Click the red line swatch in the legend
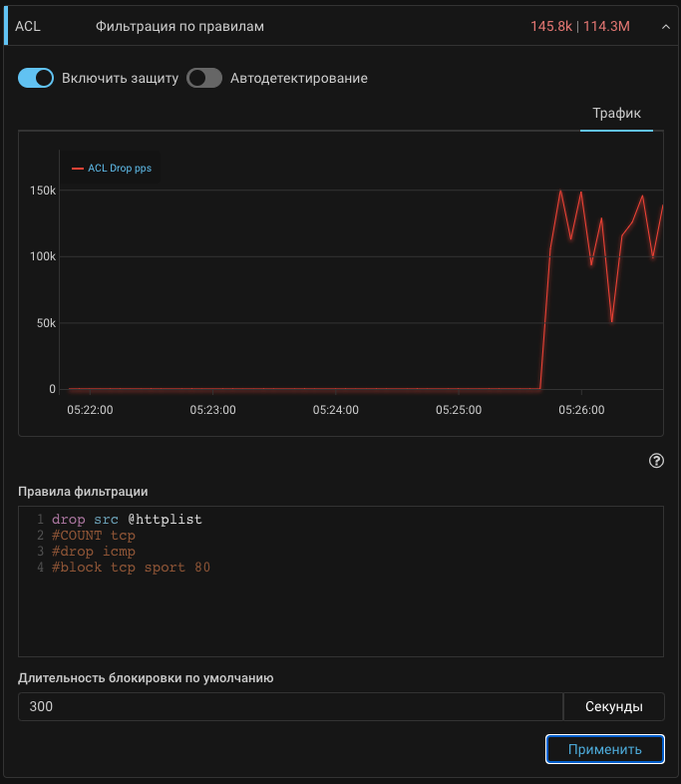This screenshot has width=681, height=784. click(x=78, y=169)
